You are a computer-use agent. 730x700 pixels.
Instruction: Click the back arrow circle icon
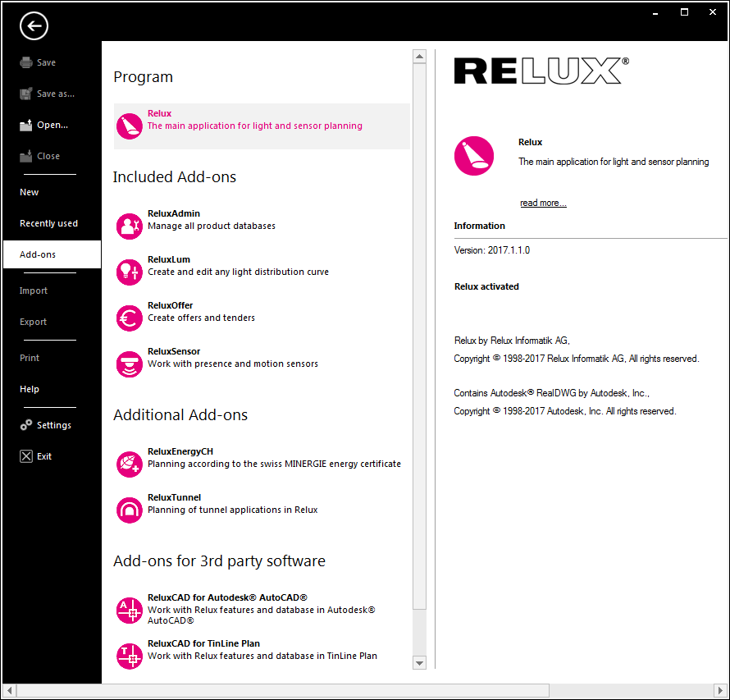(34, 26)
